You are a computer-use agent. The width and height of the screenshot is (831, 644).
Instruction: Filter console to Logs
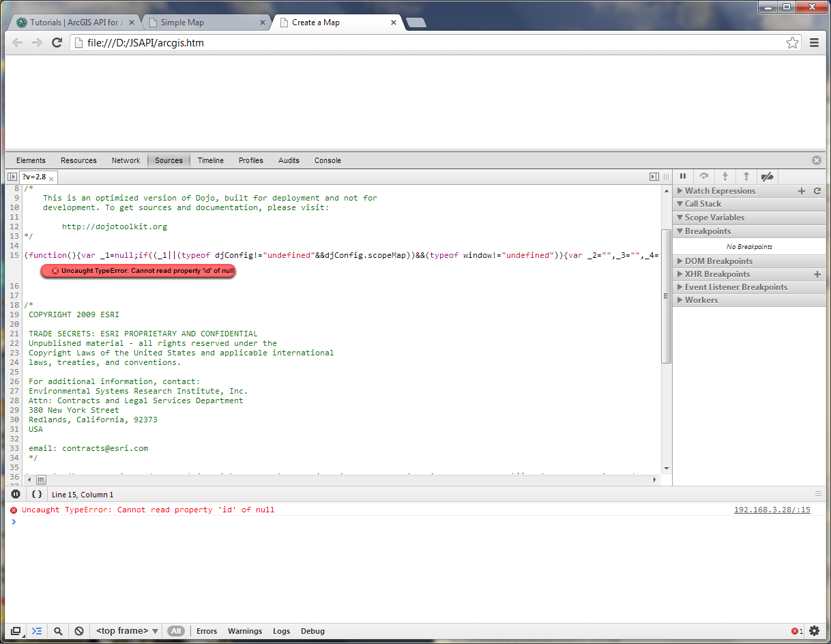pyautogui.click(x=281, y=631)
